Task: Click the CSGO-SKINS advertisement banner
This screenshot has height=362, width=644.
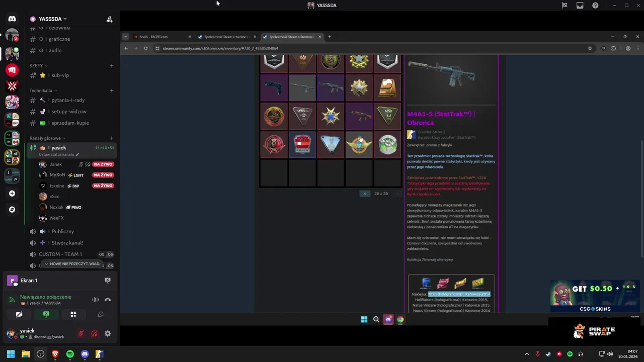Action: pos(595,296)
